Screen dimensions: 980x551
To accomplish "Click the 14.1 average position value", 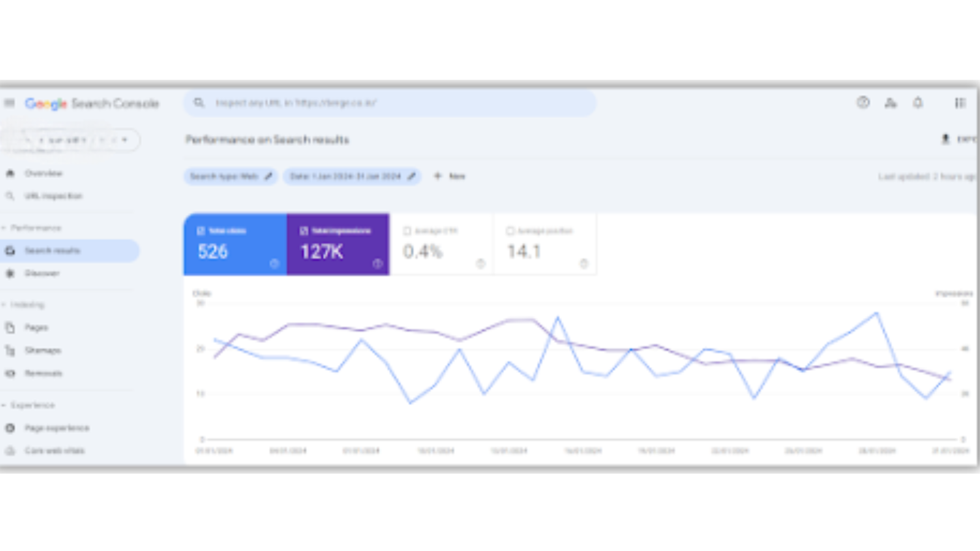I will pos(524,251).
